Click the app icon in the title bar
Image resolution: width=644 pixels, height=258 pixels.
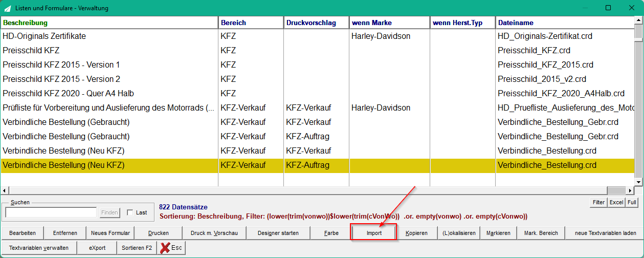7,8
